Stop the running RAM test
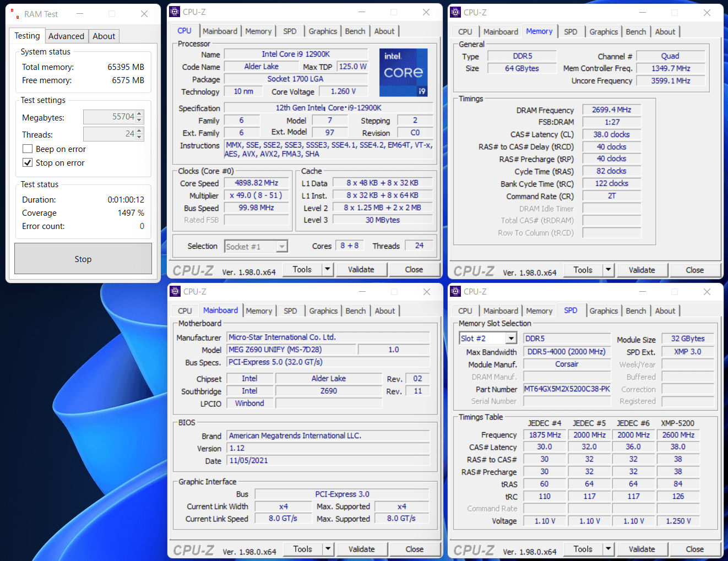This screenshot has width=728, height=561. click(83, 259)
